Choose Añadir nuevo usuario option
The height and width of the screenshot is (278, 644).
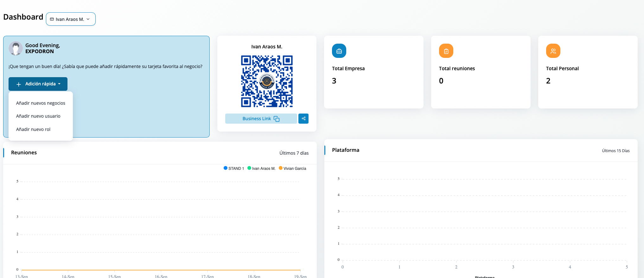[x=38, y=116]
